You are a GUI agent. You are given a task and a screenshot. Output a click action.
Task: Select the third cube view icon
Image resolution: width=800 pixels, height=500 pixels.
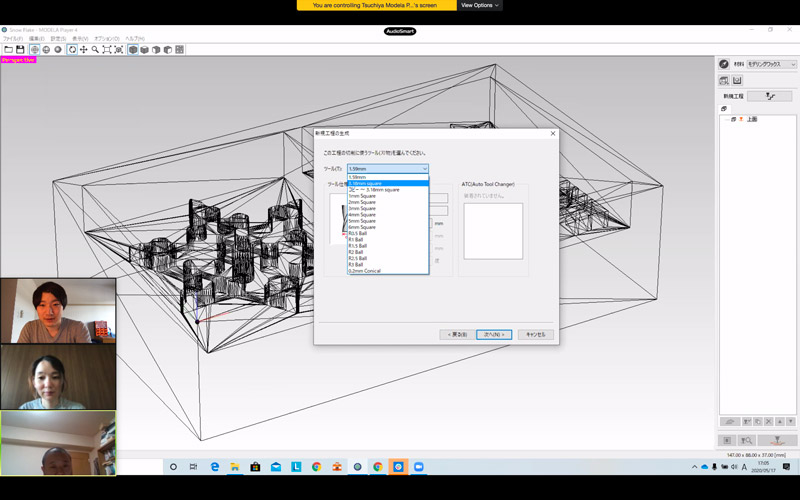[156, 49]
